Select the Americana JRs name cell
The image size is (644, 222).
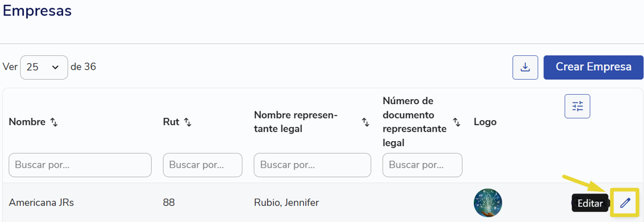tap(42, 202)
